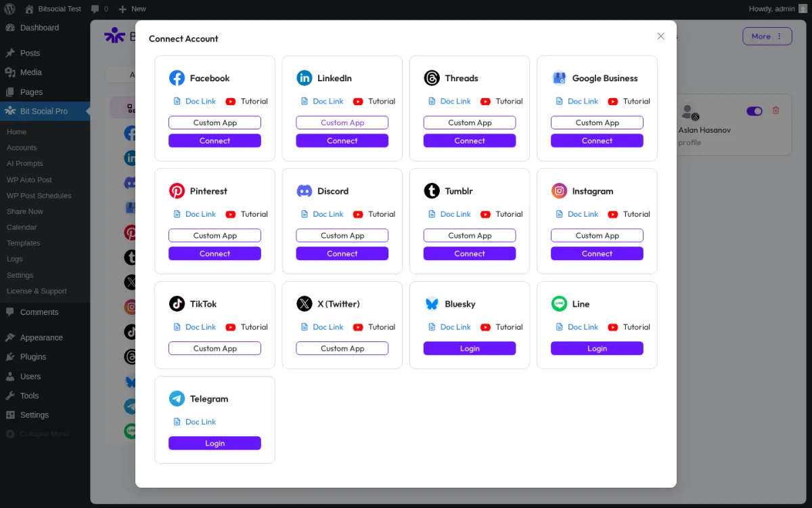
Task: Click YouTube icon in the Discord card
Action: (x=358, y=214)
